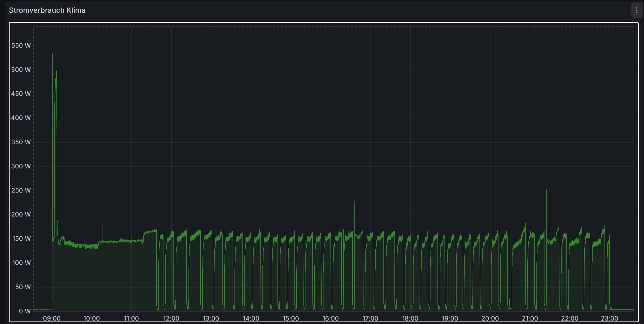Click the 300 W axis label

pyautogui.click(x=21, y=166)
